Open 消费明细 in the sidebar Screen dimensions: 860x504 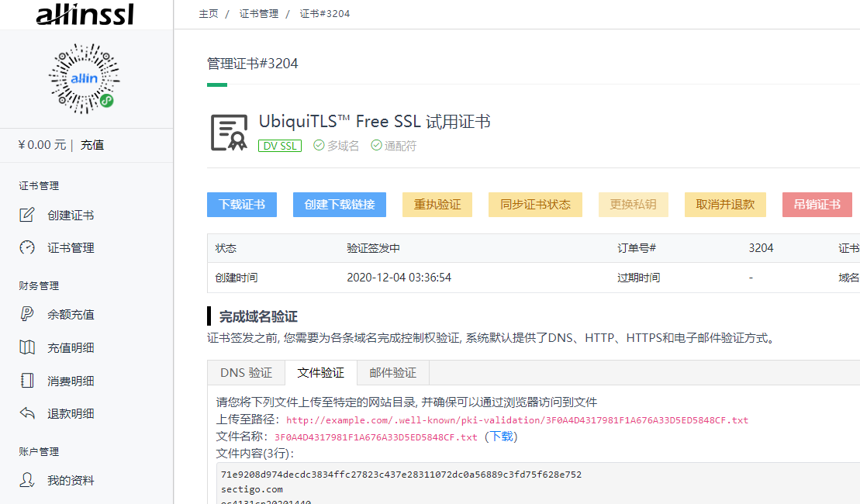71,381
